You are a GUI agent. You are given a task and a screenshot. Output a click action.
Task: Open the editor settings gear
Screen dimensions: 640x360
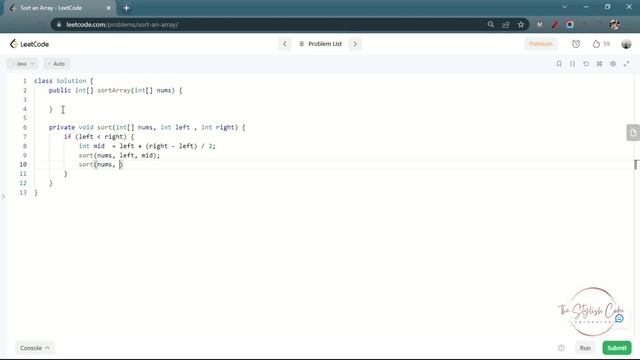coord(613,64)
